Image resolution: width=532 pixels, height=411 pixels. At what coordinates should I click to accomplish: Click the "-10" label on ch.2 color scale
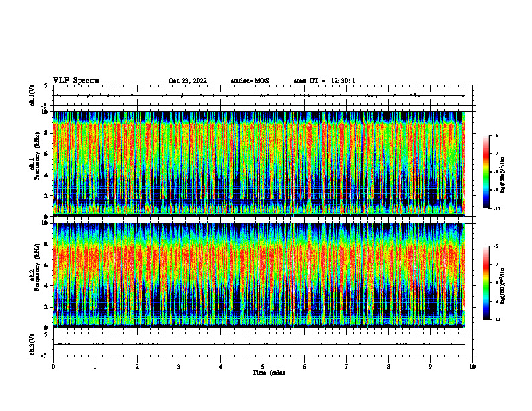click(x=496, y=320)
